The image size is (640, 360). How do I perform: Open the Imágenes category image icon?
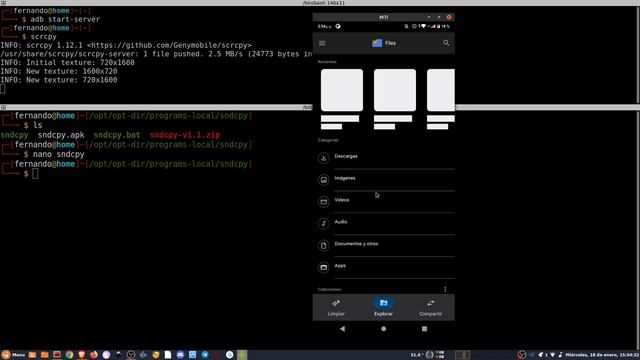click(x=324, y=180)
